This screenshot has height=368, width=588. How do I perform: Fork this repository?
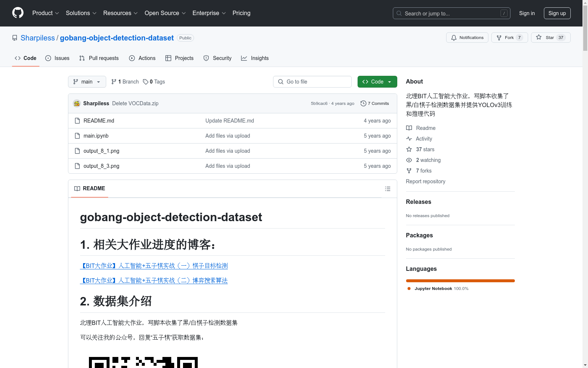tap(509, 38)
